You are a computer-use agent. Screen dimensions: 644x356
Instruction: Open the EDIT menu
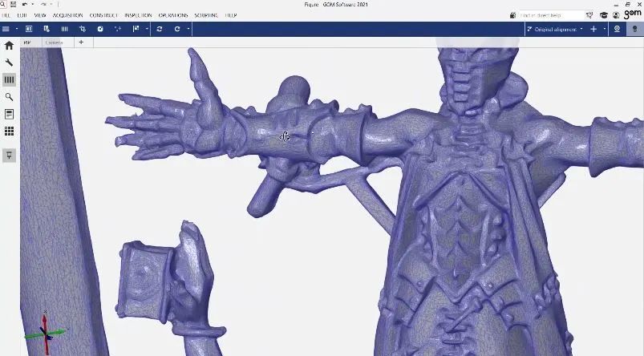[22, 15]
